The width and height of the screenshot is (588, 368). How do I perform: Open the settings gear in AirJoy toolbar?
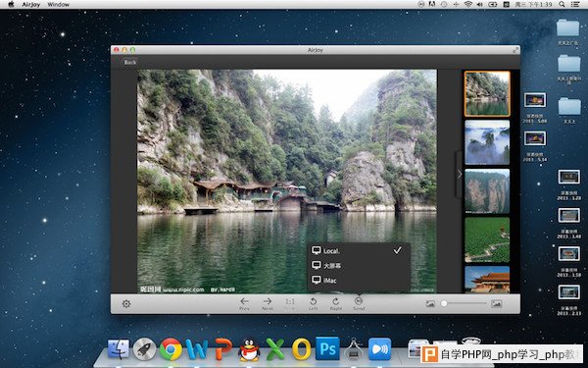point(126,303)
